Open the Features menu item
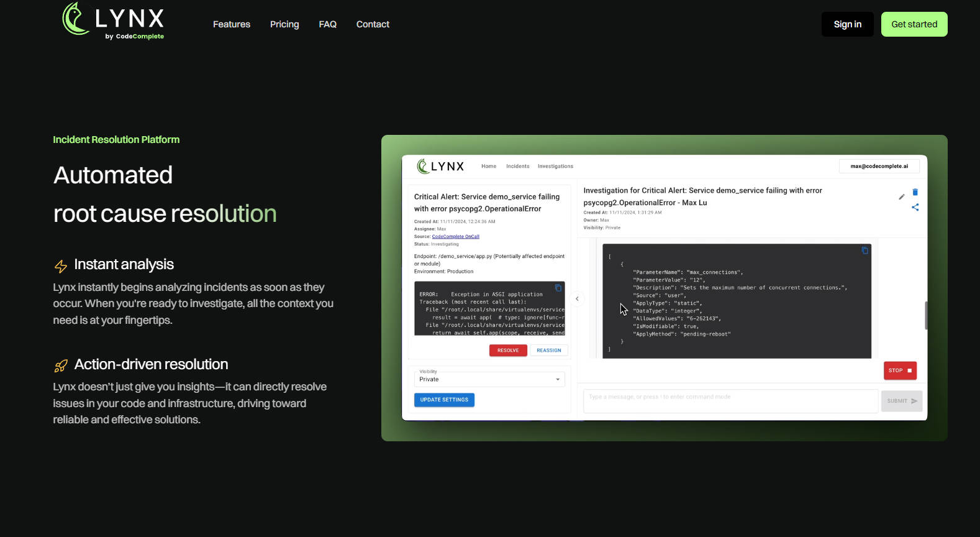 tap(231, 24)
